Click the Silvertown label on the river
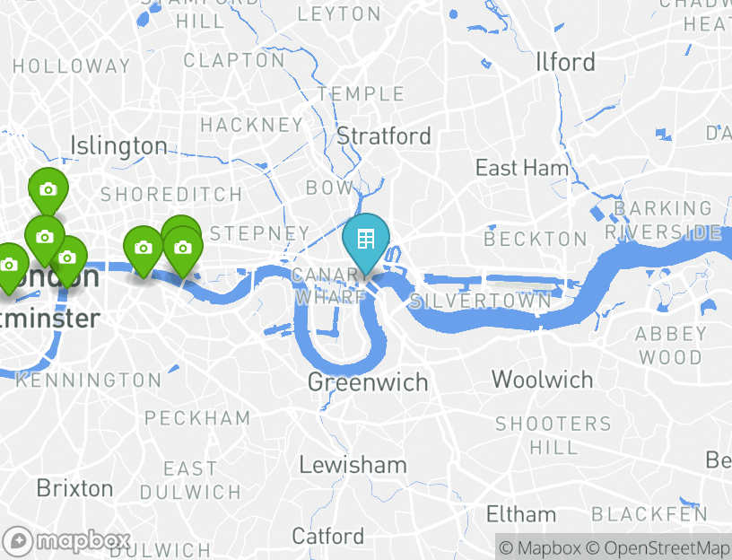 (481, 302)
